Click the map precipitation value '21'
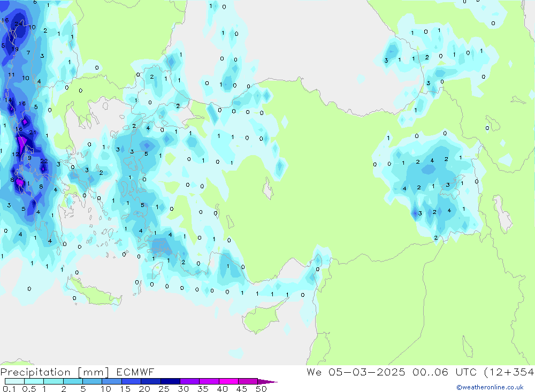Screen dimensions: 535x392 click(x=33, y=133)
